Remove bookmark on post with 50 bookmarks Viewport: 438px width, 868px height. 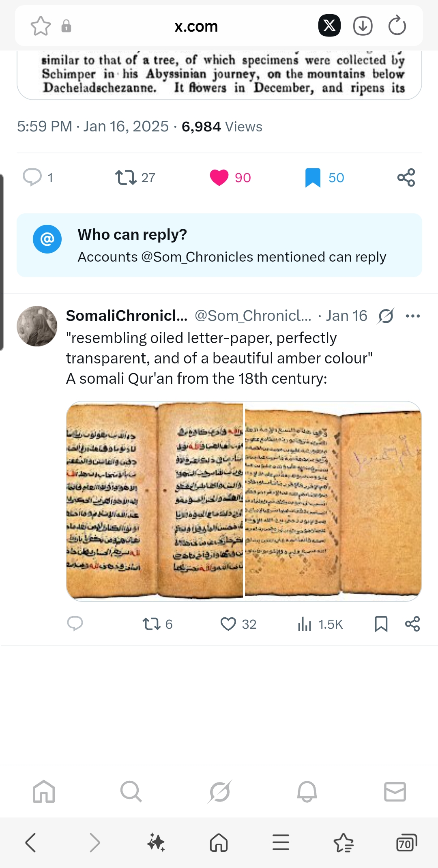pyautogui.click(x=313, y=178)
